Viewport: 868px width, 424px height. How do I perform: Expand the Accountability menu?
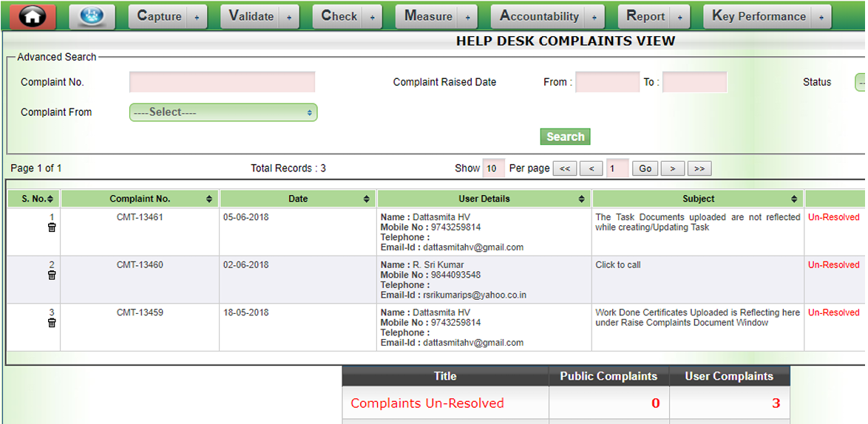tap(547, 16)
